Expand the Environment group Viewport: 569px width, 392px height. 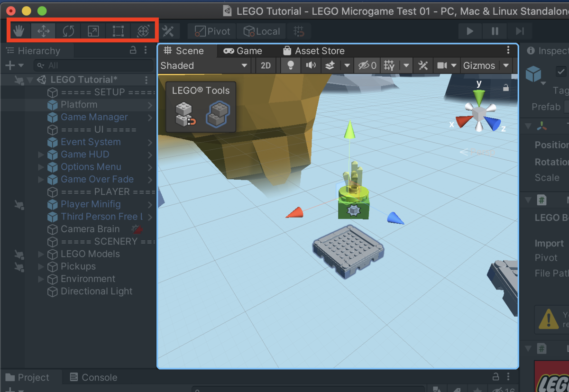pyautogui.click(x=41, y=279)
